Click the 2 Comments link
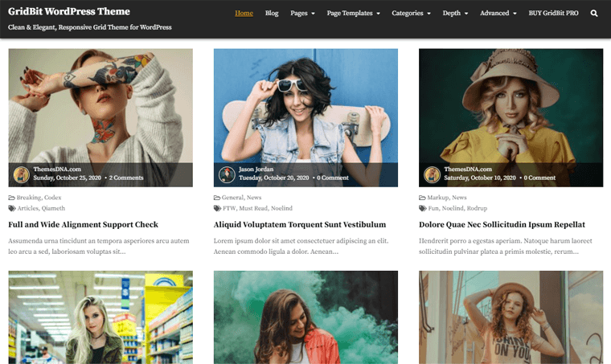Image resolution: width=611 pixels, height=364 pixels. [x=126, y=178]
